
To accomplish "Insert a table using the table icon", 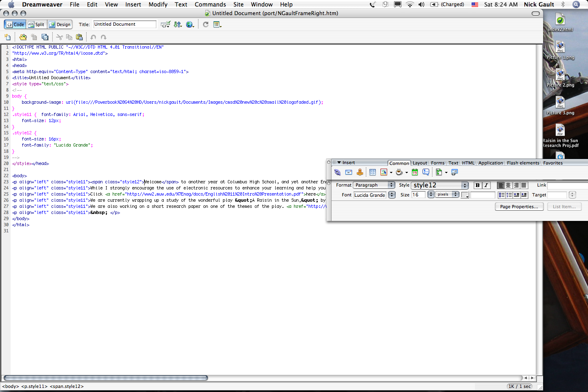I will 372,172.
